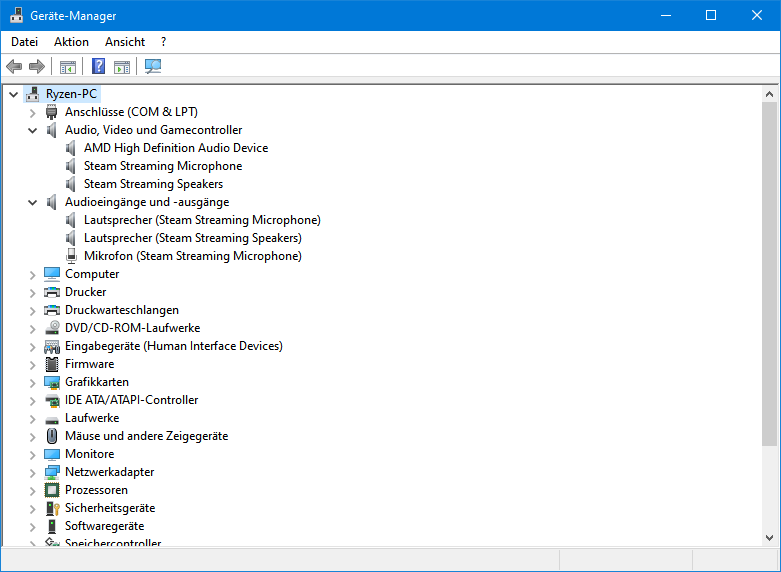Close the Geräte-Manager window
The height and width of the screenshot is (572, 781).
coord(757,15)
